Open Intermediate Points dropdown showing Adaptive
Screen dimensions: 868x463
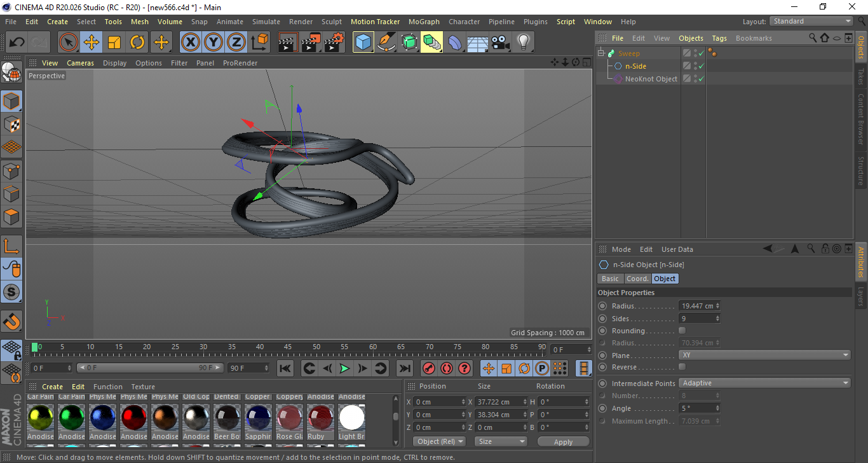tap(764, 383)
